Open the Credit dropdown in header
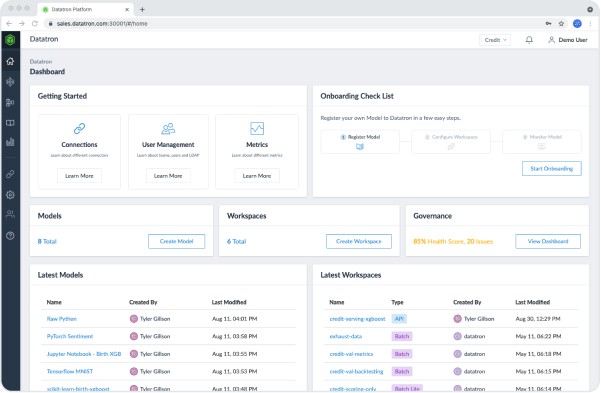This screenshot has width=601, height=393. pyautogui.click(x=495, y=40)
